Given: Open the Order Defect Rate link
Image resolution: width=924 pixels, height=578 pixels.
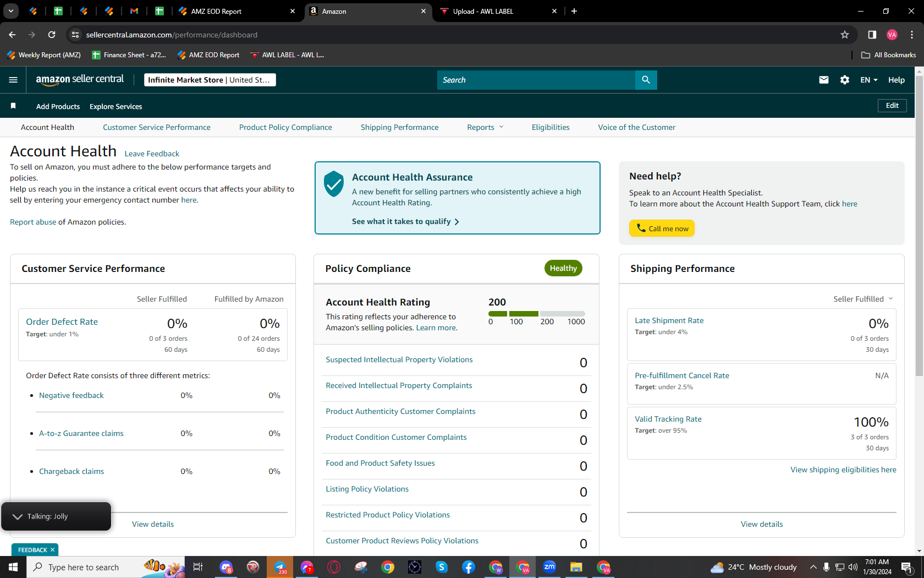Looking at the screenshot, I should 62,321.
